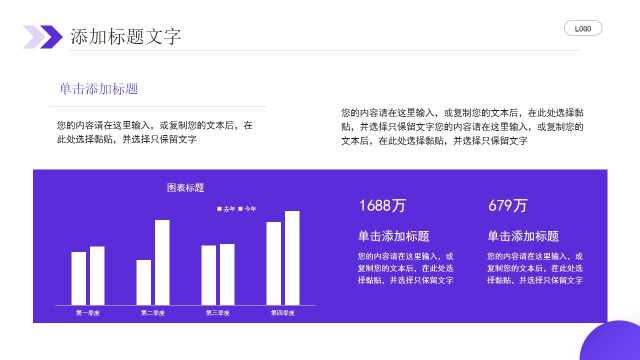The height and width of the screenshot is (360, 640).
Task: Click the 今年 legend marker
Action: [240, 209]
